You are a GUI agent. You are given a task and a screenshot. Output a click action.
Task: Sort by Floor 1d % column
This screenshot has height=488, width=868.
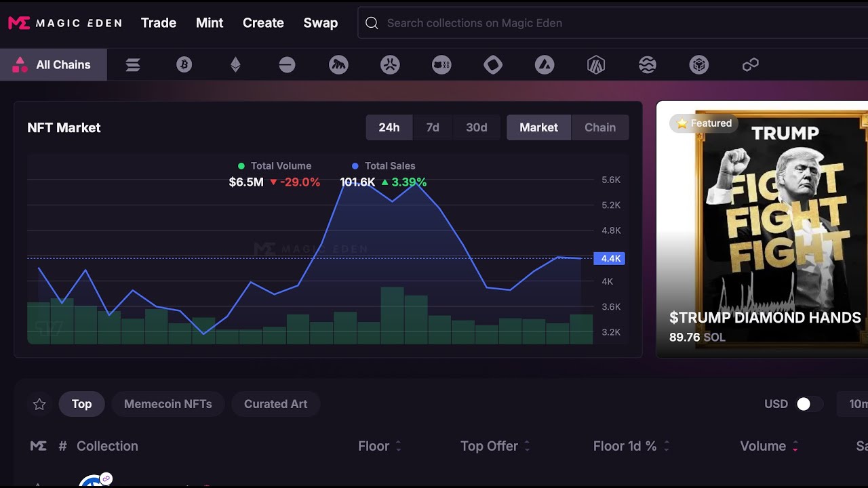pyautogui.click(x=631, y=446)
